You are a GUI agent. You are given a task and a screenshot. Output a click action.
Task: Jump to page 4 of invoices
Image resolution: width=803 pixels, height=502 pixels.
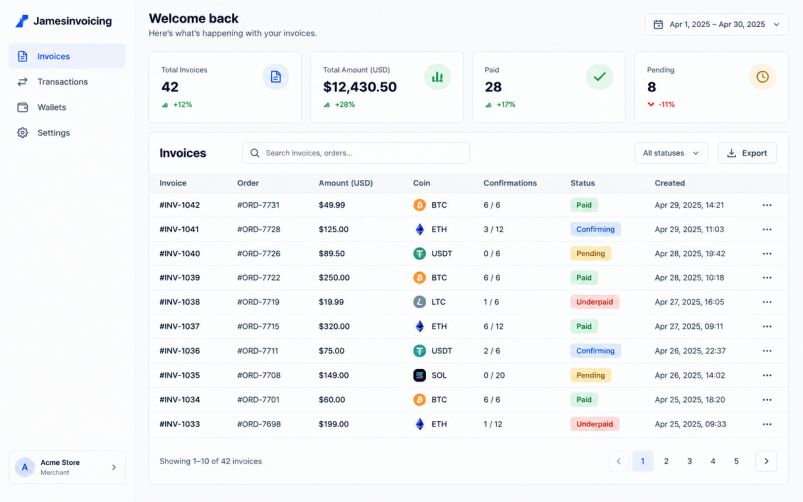pos(713,462)
